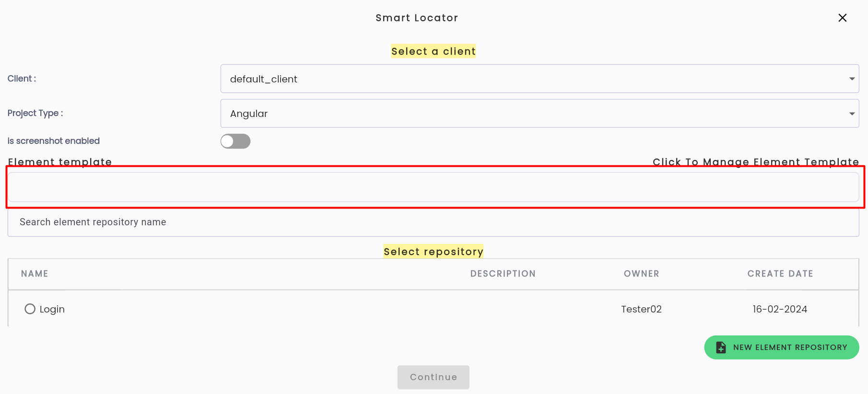This screenshot has height=394, width=868.
Task: Click the Login repository row name
Action: tap(52, 309)
